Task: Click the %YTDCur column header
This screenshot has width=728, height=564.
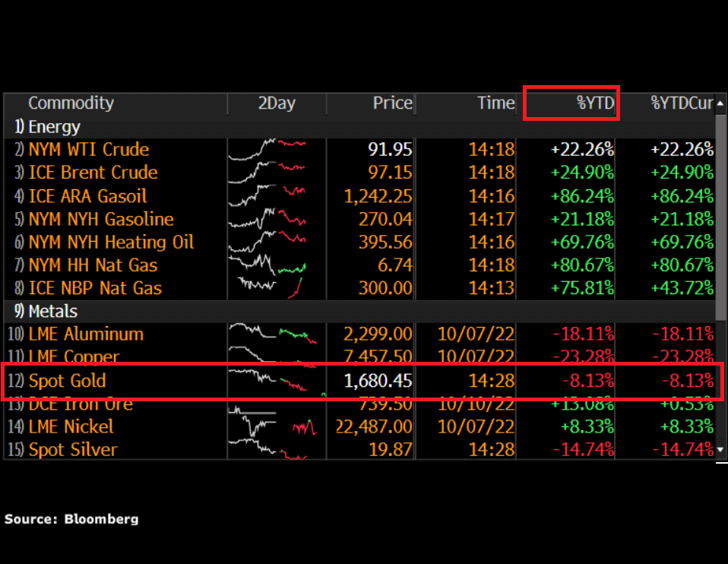Action: pos(682,103)
